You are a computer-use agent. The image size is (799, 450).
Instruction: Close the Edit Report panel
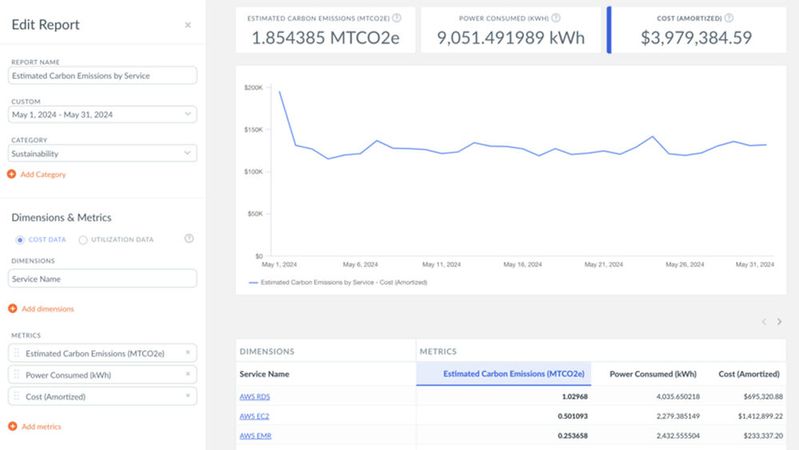pos(188,25)
